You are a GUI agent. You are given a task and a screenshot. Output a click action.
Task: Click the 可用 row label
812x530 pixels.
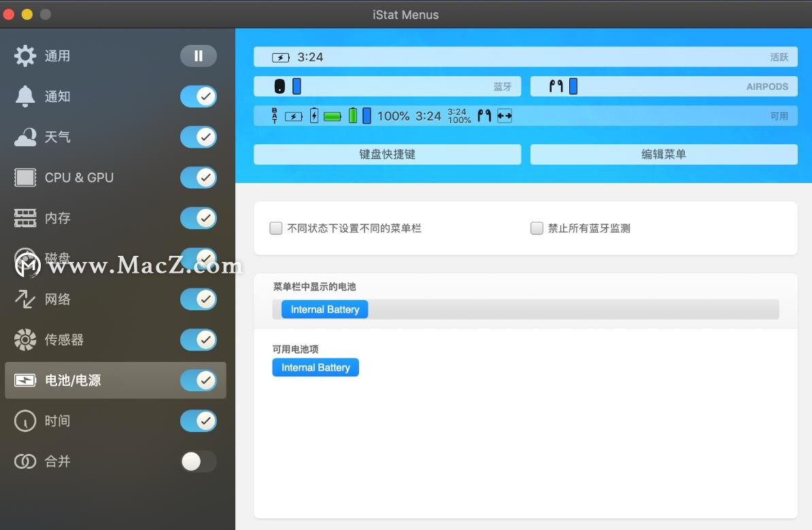pyautogui.click(x=779, y=116)
